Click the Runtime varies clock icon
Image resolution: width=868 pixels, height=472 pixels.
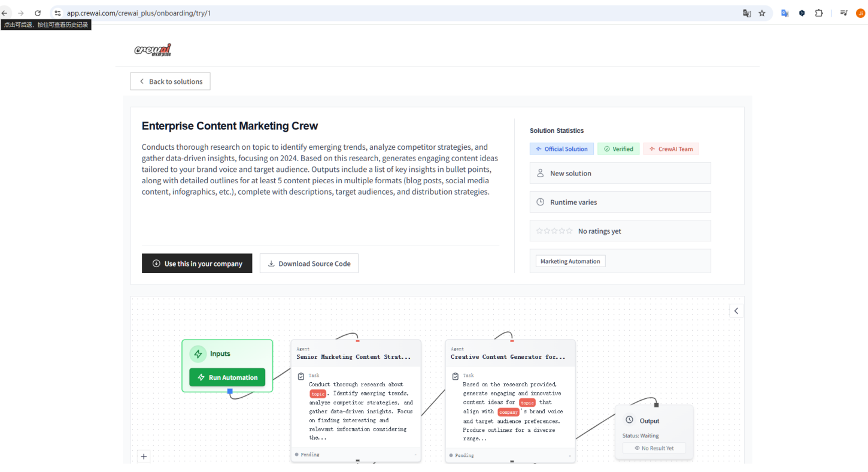click(x=540, y=202)
